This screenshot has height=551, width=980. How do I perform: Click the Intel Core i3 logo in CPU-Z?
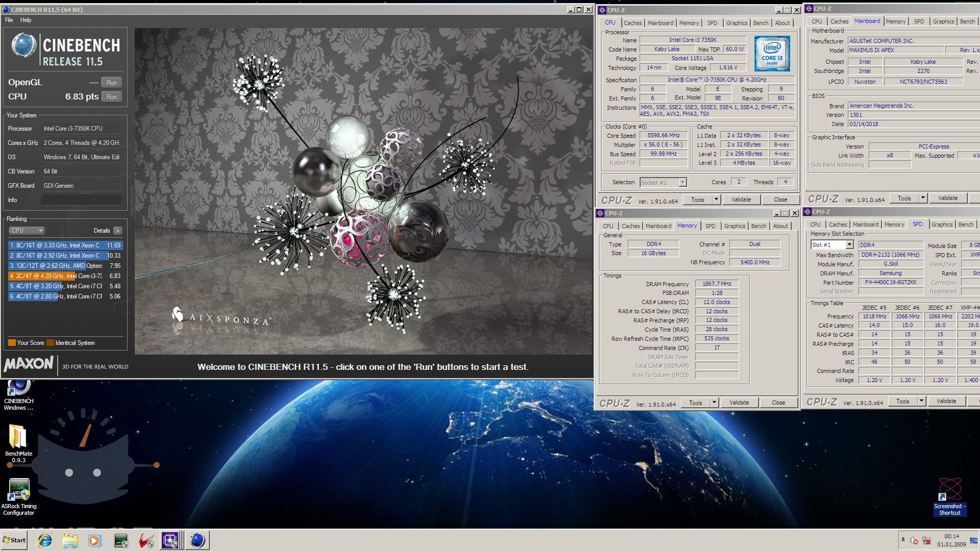[772, 53]
